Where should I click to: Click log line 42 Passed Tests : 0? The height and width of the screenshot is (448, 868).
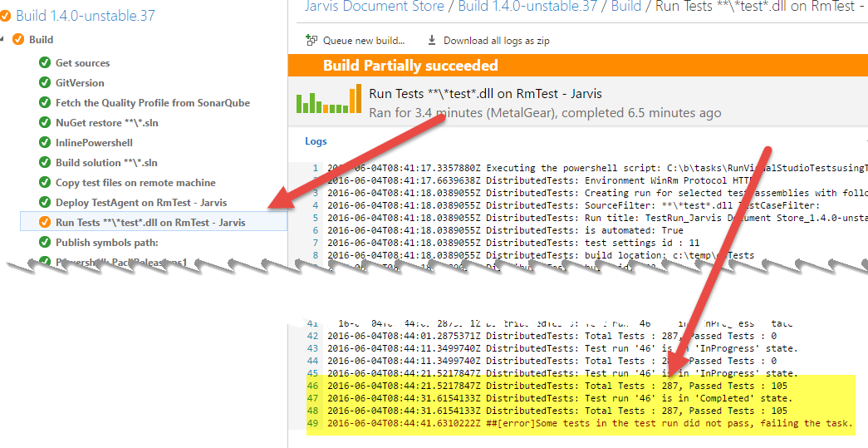click(x=552, y=336)
